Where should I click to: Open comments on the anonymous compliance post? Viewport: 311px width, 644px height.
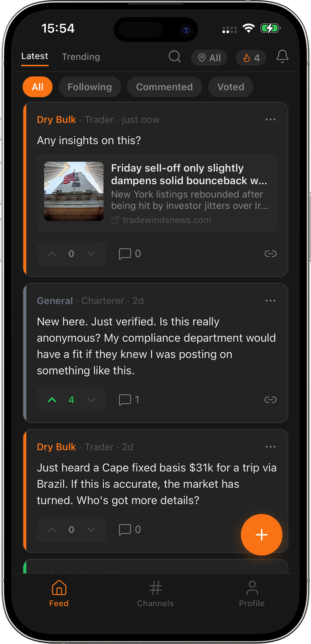click(129, 400)
